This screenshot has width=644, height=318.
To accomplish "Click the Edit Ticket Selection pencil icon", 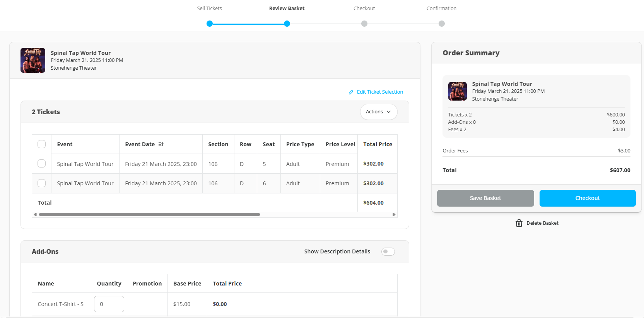I will coord(351,92).
